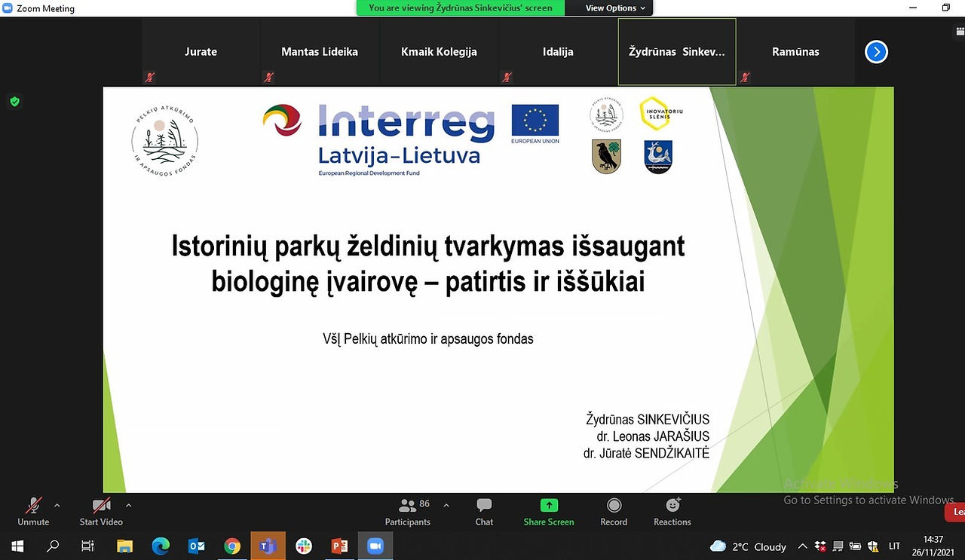Click the Interreg Latvija-Lietuva logo on the slide
This screenshot has width=965, height=560.
[x=378, y=139]
